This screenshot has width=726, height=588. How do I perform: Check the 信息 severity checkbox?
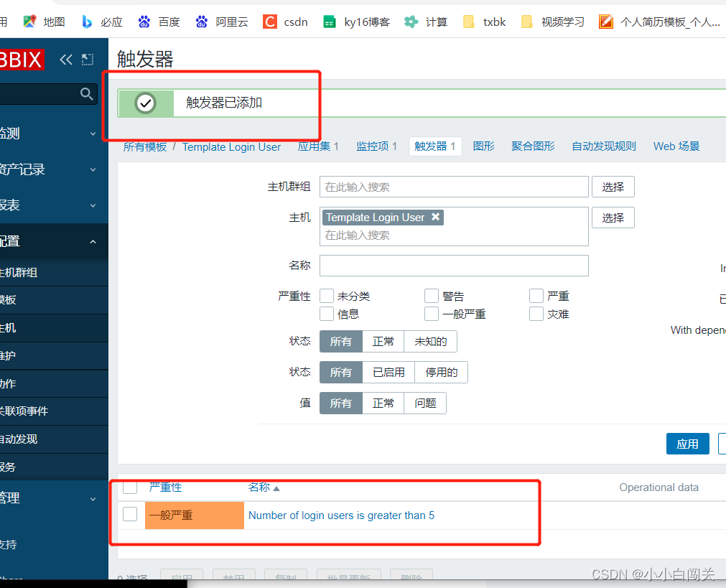[327, 314]
